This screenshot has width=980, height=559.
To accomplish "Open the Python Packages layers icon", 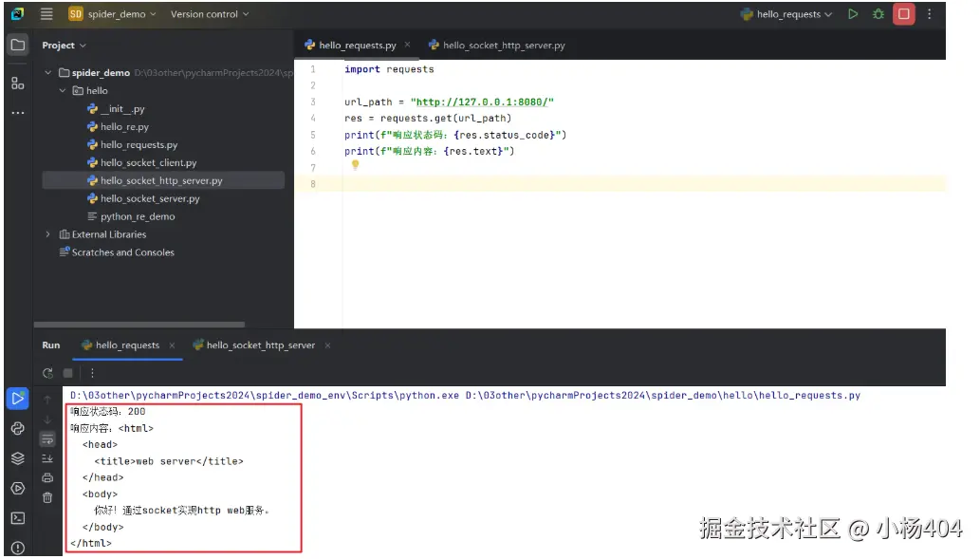I will (17, 458).
